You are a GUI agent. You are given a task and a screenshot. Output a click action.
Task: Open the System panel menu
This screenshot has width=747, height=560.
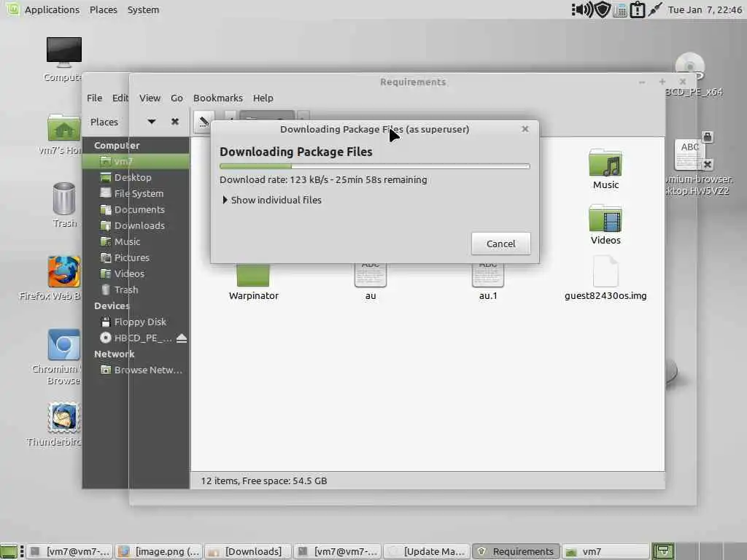[x=143, y=9]
